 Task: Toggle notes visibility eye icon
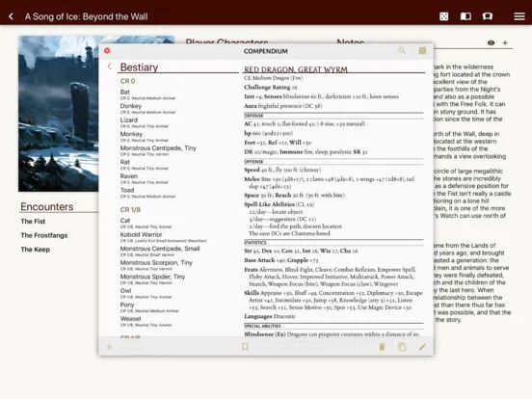[x=491, y=42]
